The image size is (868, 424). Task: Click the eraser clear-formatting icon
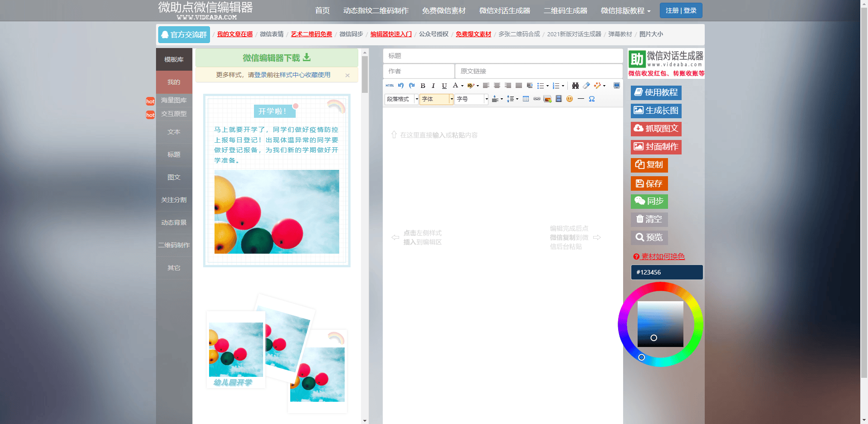586,86
